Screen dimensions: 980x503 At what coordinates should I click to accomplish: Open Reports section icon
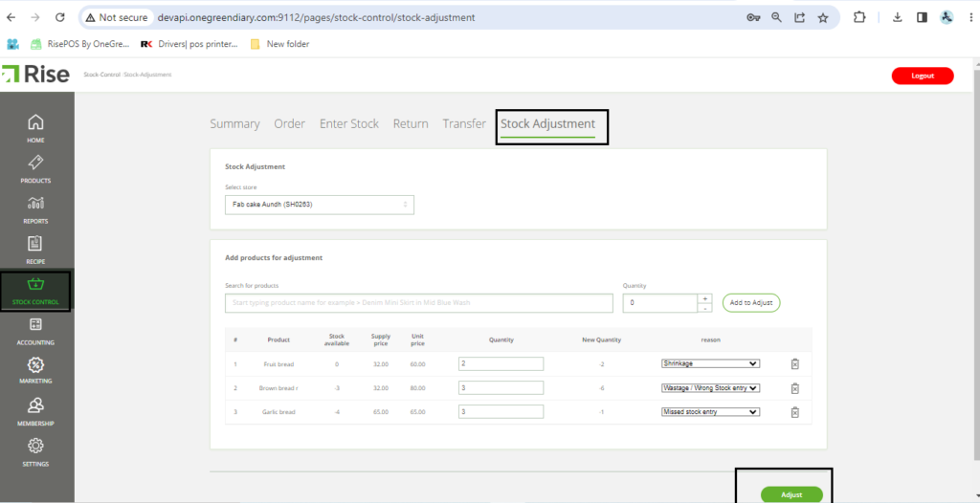[35, 208]
